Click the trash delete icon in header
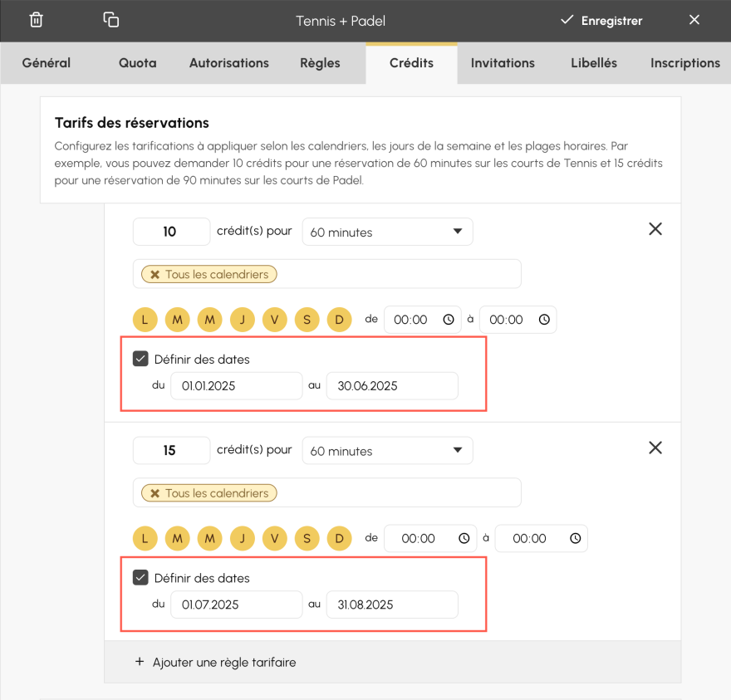Viewport: 731px width, 700px height. click(x=36, y=20)
